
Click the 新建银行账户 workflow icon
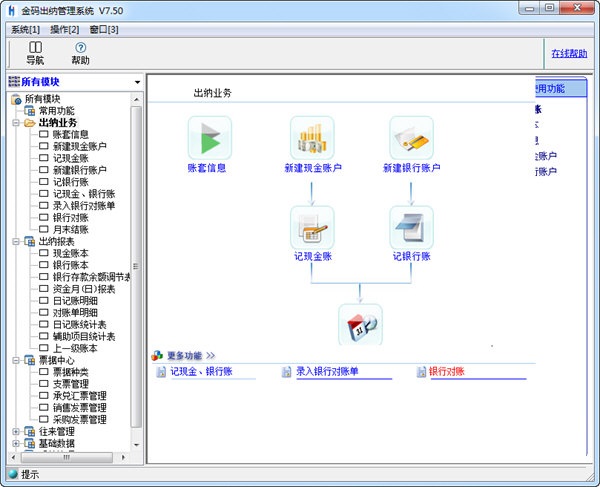(x=411, y=138)
